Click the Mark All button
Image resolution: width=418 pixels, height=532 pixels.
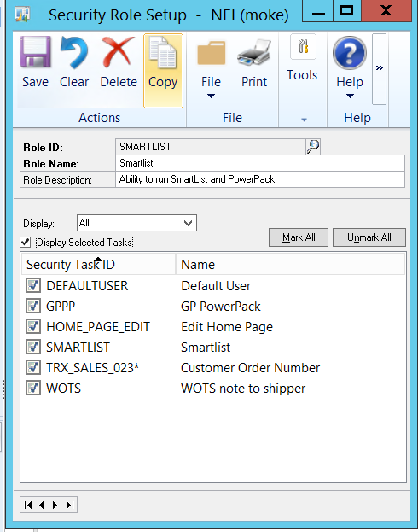coord(299,237)
